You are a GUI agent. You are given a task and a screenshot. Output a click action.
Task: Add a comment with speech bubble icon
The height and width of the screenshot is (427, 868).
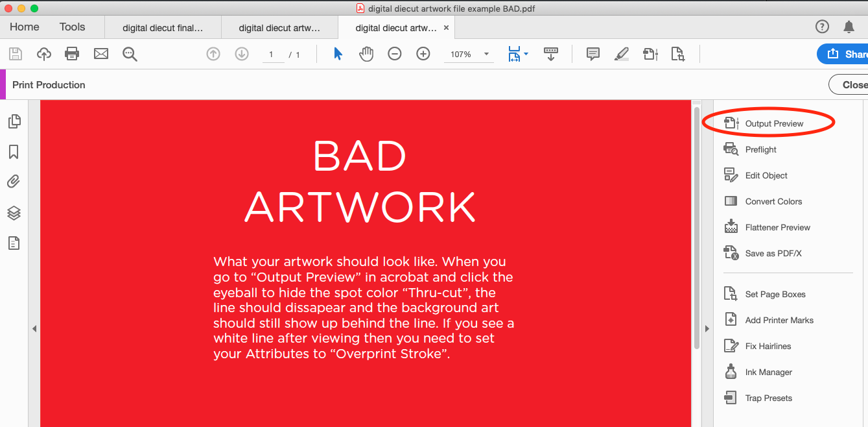(x=593, y=55)
